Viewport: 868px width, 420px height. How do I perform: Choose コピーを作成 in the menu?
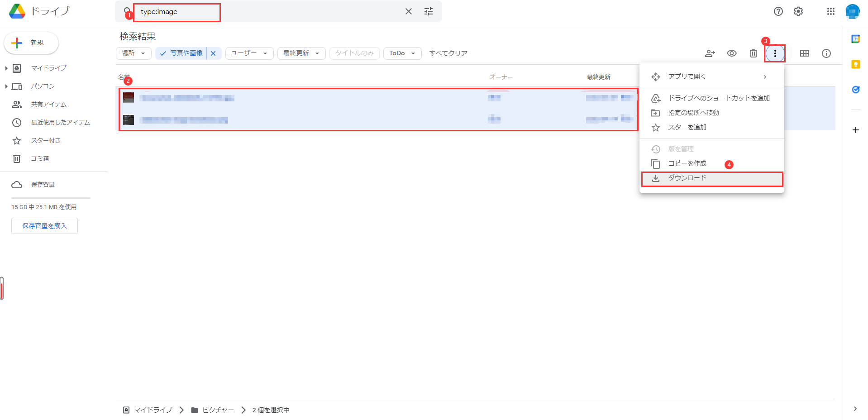click(687, 163)
